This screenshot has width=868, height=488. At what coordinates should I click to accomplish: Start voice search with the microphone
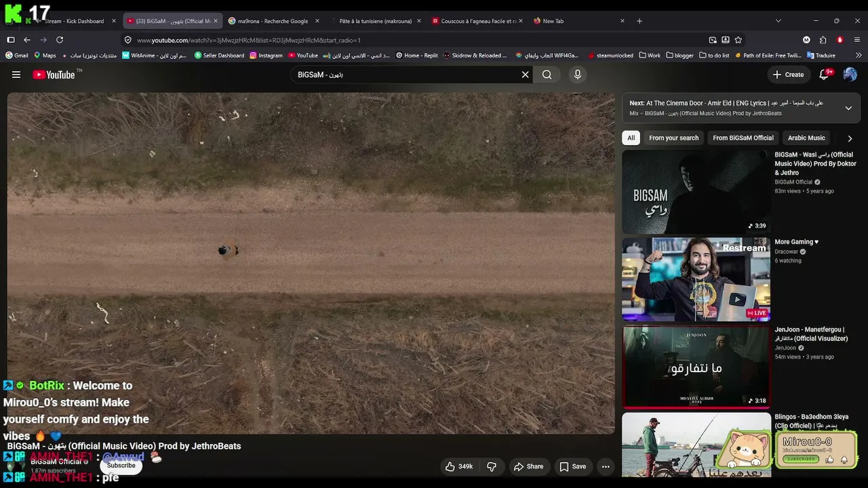point(578,75)
